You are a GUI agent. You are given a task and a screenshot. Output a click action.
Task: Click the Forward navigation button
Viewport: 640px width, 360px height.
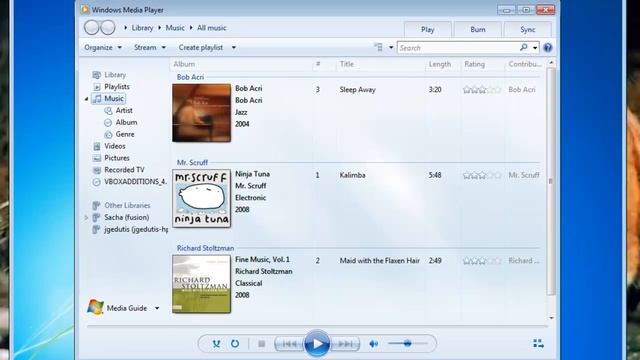[108, 28]
